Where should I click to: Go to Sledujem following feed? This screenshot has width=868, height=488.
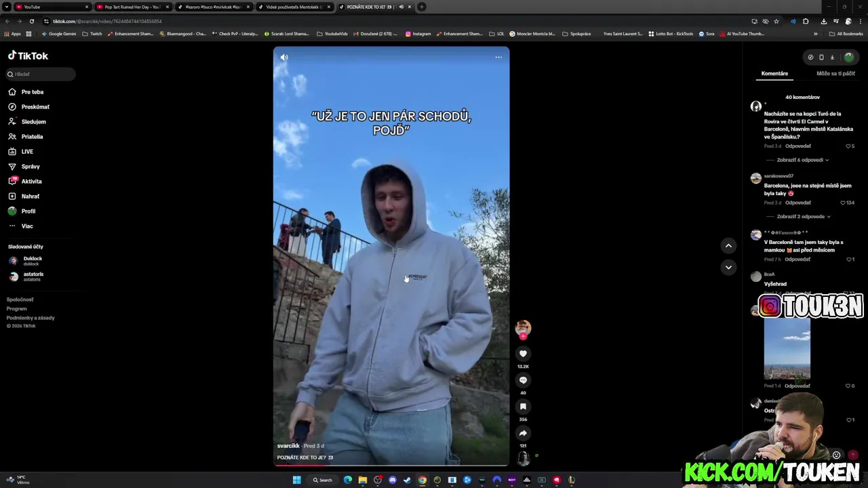(x=27, y=122)
